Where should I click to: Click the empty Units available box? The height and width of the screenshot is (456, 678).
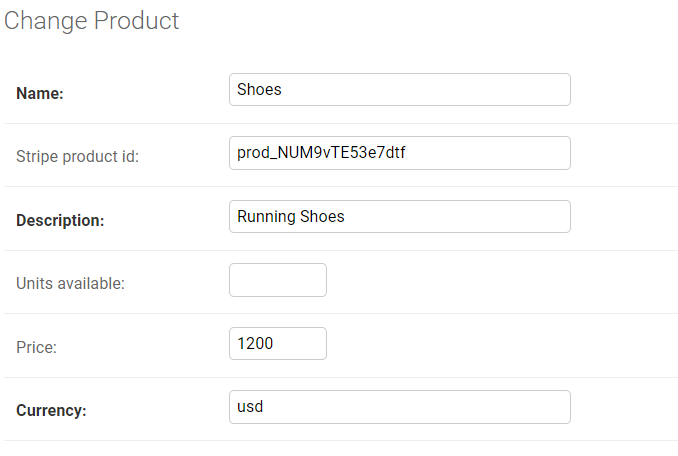tap(278, 280)
